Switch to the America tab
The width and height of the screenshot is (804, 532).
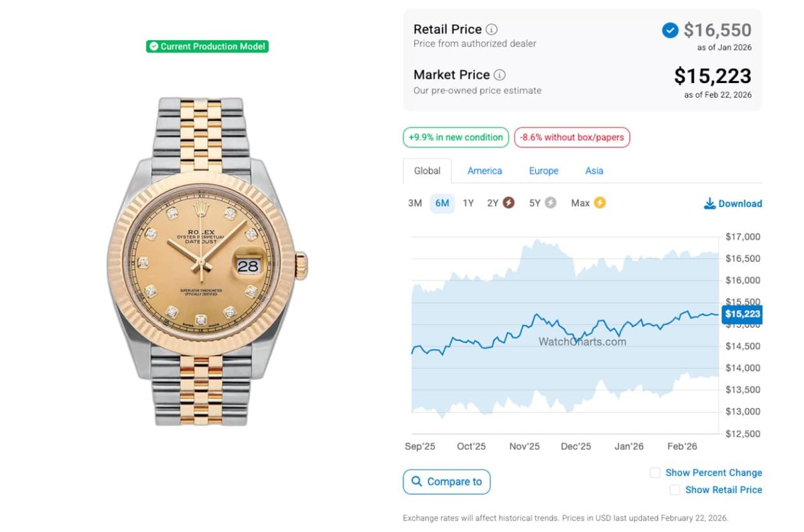click(x=484, y=171)
